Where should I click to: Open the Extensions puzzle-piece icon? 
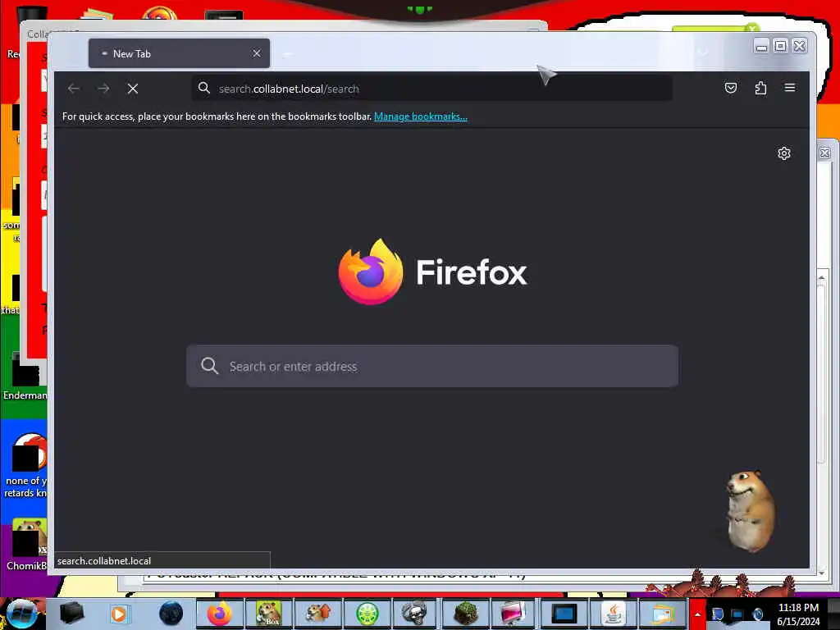(x=760, y=88)
